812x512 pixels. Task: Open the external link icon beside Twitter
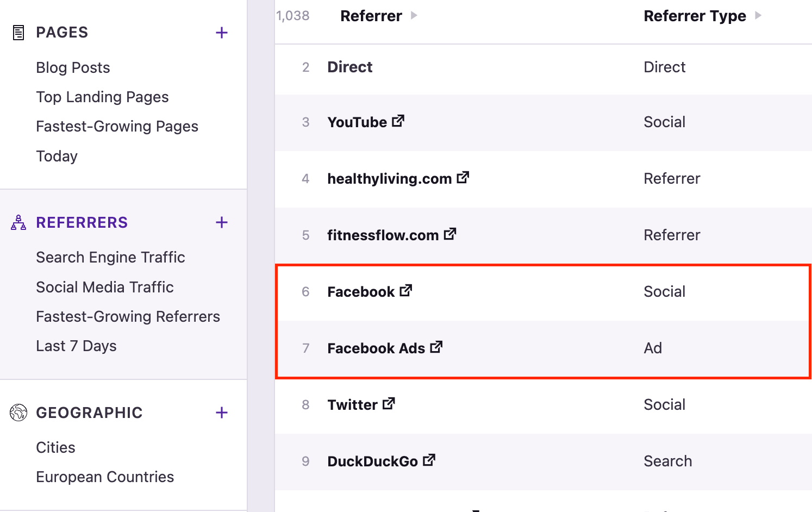point(389,403)
